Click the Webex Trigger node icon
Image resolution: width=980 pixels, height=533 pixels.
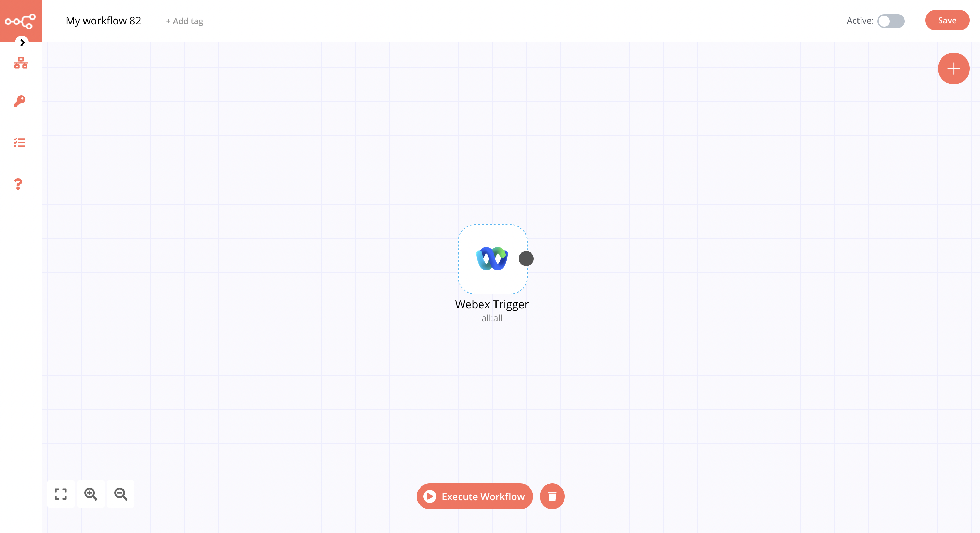tap(492, 258)
